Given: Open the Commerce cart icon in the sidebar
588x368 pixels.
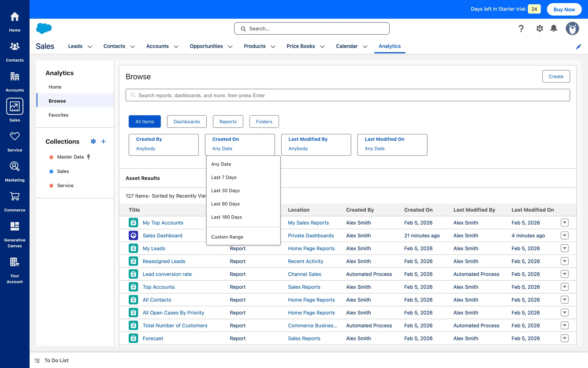Looking at the screenshot, I should (x=15, y=197).
